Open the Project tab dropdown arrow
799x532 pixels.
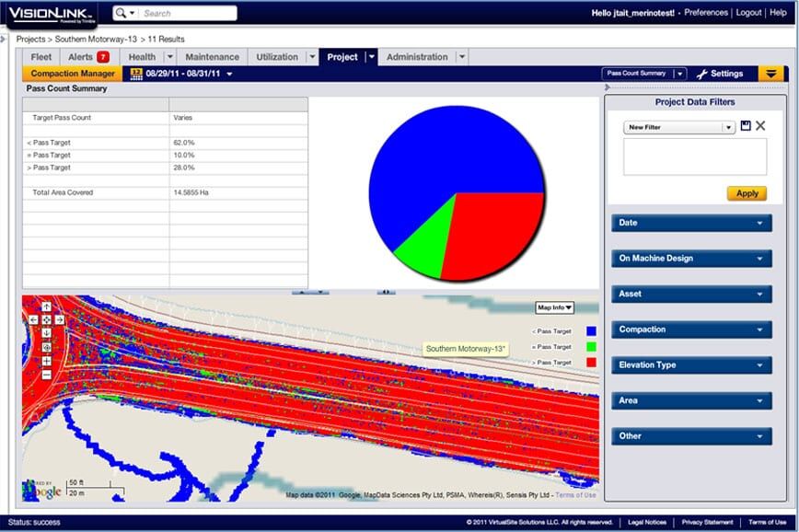pyautogui.click(x=372, y=57)
